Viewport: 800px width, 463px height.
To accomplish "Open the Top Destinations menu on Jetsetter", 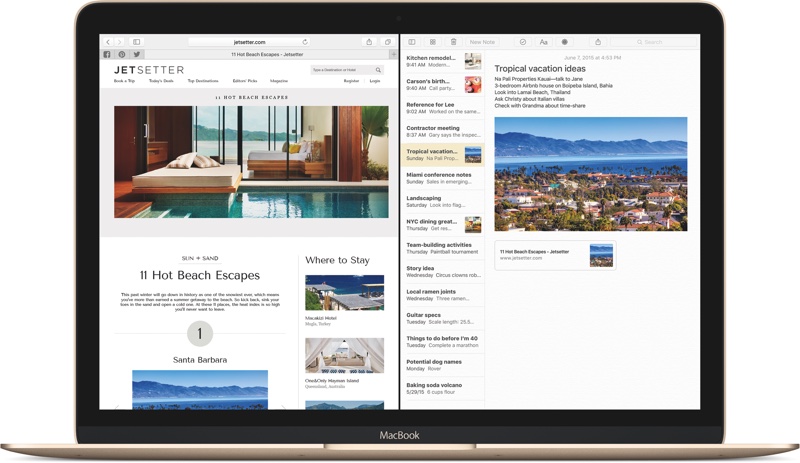I will point(202,81).
